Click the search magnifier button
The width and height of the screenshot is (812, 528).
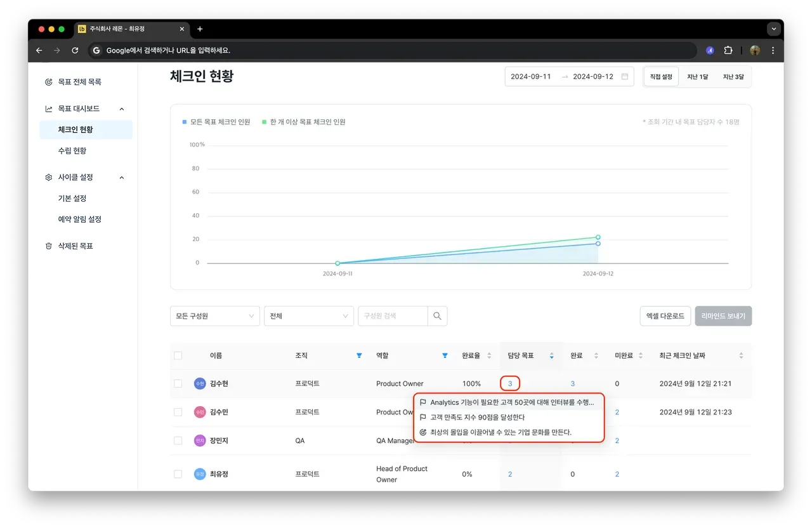coord(438,316)
